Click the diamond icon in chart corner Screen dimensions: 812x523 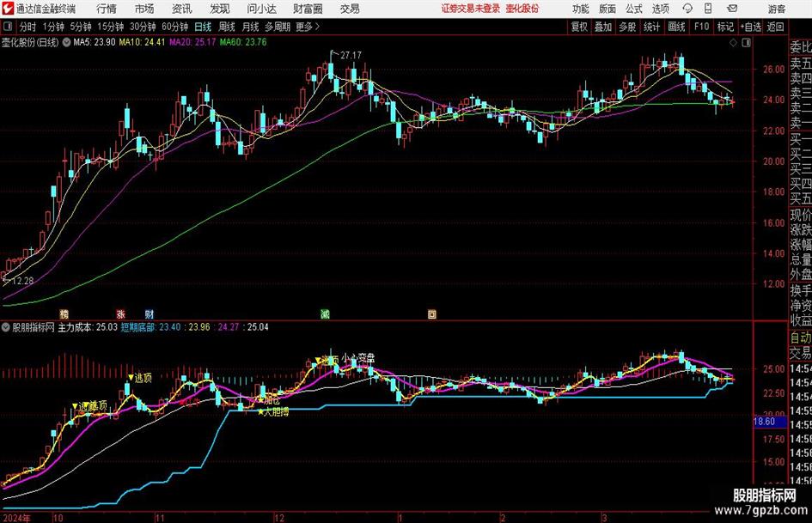[x=733, y=43]
